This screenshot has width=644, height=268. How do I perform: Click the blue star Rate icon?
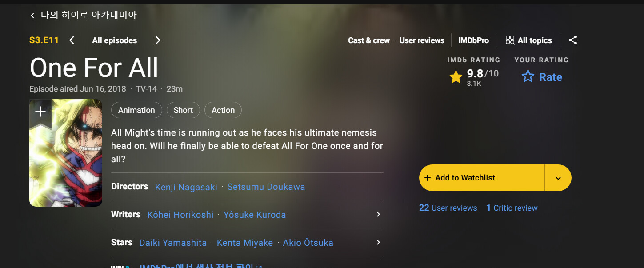click(528, 77)
